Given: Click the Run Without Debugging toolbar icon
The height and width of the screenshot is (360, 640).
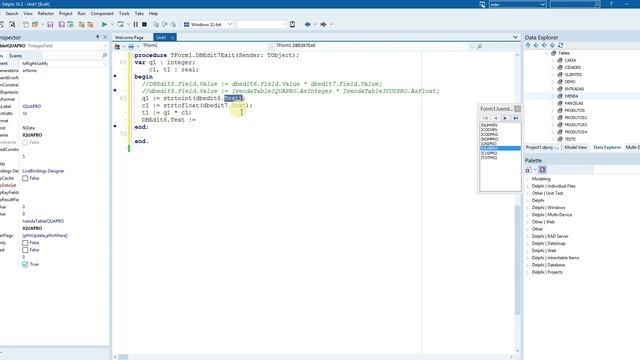Looking at the screenshot, I should click(x=120, y=24).
